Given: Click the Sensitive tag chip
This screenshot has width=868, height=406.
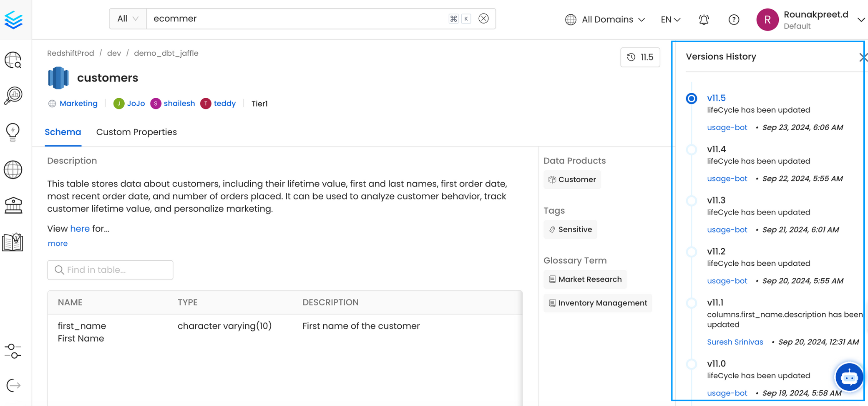Looking at the screenshot, I should tap(570, 229).
